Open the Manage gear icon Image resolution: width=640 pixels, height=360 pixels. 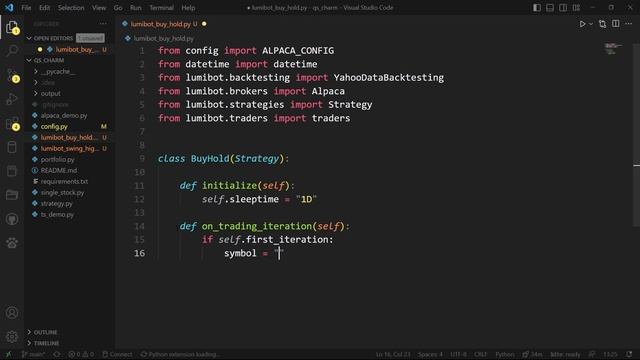[x=12, y=337]
